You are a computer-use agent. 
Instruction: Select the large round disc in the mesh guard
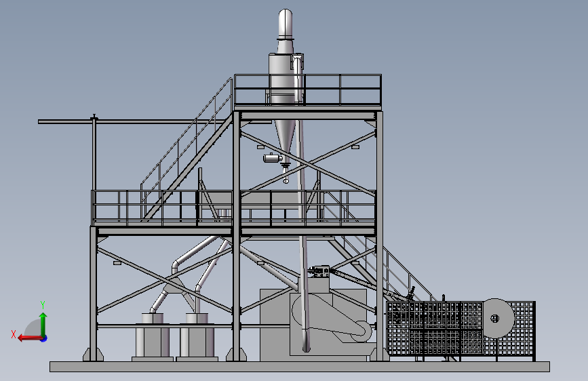click(x=498, y=319)
